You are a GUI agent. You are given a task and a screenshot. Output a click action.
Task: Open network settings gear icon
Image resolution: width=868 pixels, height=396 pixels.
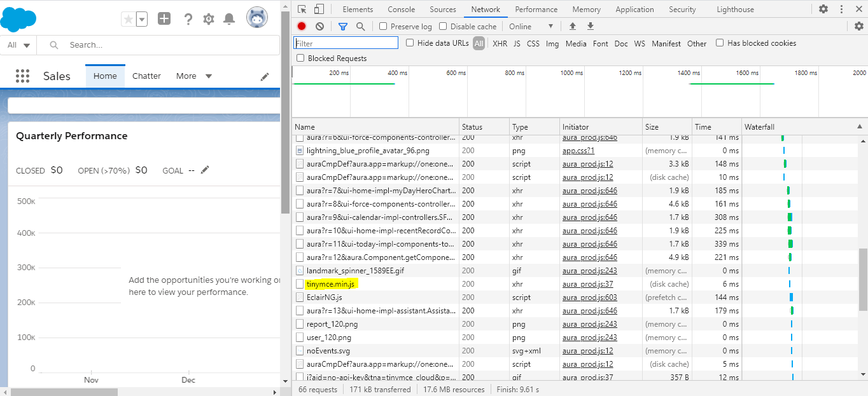[859, 26]
